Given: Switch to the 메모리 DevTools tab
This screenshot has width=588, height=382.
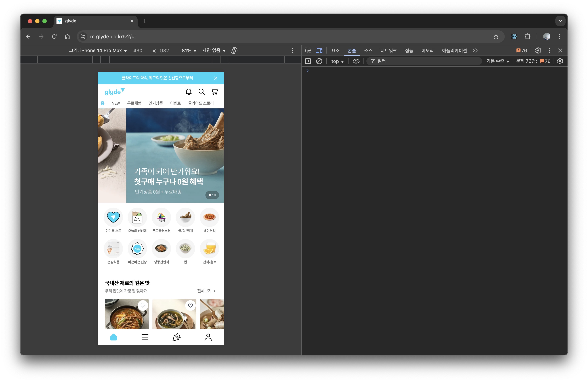Looking at the screenshot, I should tap(428, 51).
